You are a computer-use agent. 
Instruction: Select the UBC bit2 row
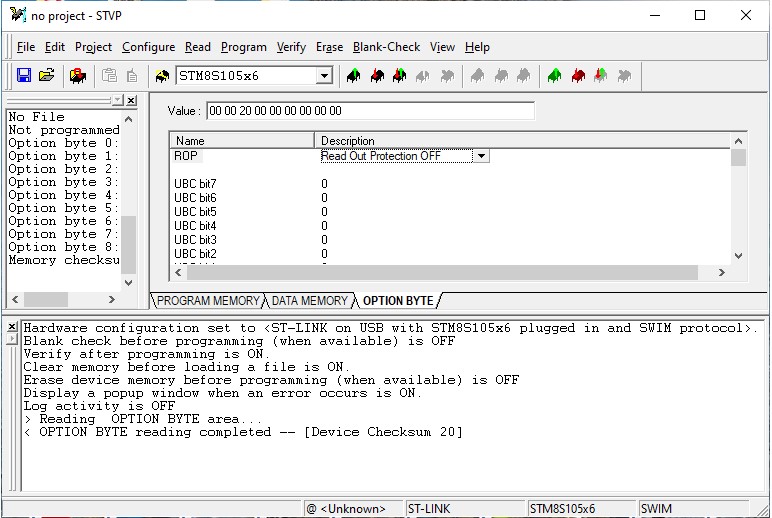195,254
